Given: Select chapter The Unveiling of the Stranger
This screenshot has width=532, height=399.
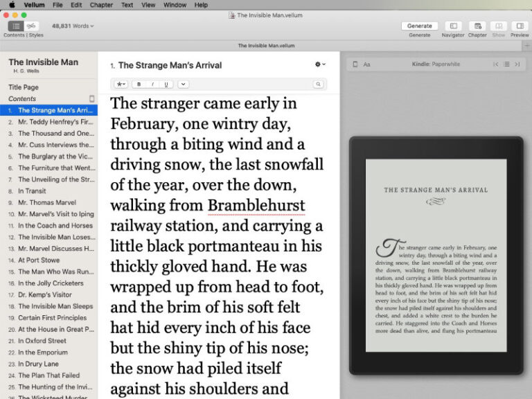Looking at the screenshot, I should (x=49, y=179).
